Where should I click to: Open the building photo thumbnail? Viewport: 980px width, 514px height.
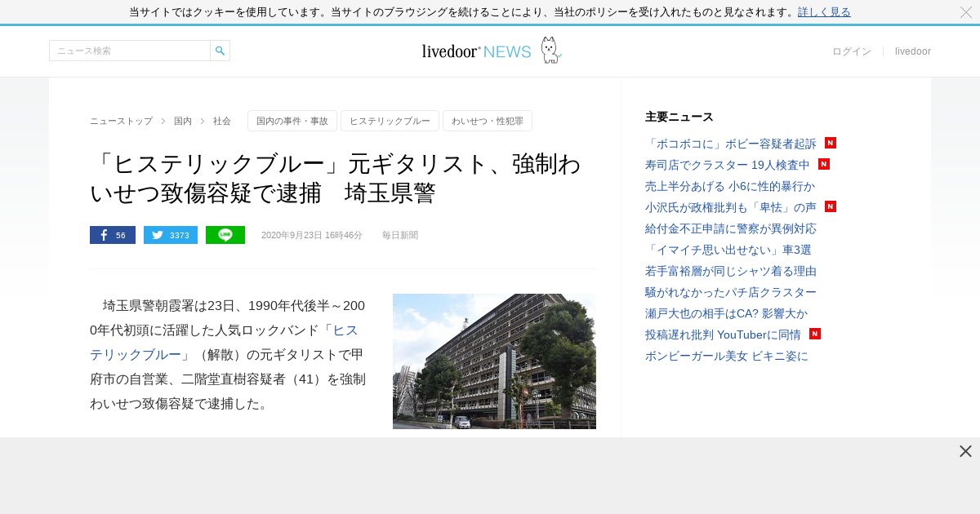point(494,361)
